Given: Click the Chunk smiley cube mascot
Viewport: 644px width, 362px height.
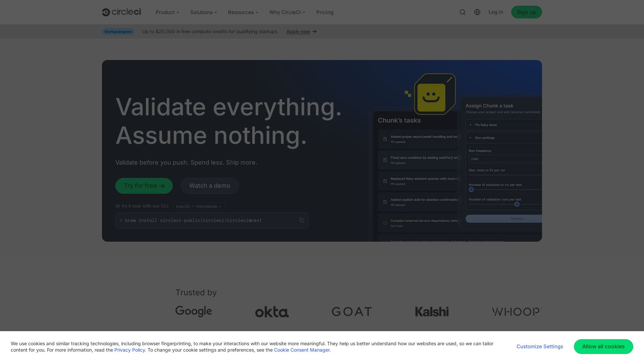Looking at the screenshot, I should click(x=435, y=94).
